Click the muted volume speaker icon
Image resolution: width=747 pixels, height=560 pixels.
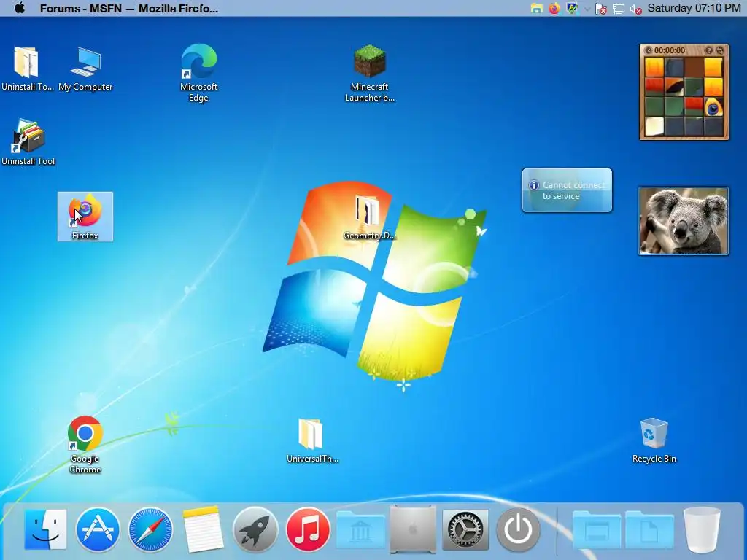[x=635, y=9]
